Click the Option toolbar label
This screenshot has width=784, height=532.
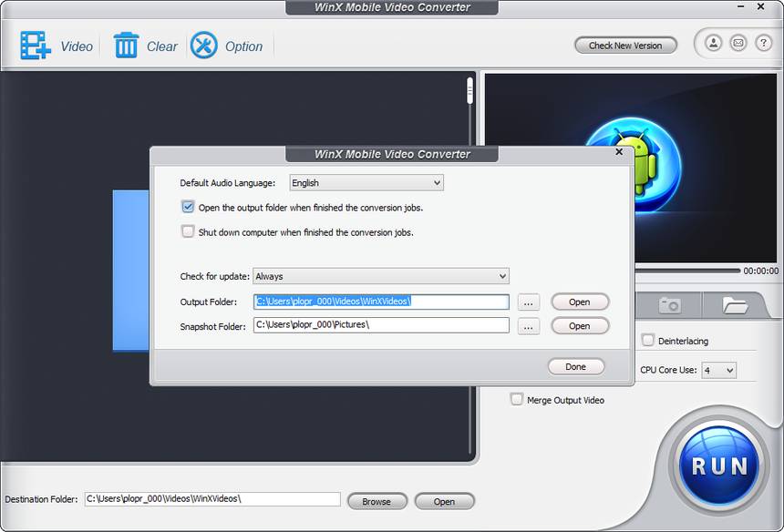[x=244, y=46]
